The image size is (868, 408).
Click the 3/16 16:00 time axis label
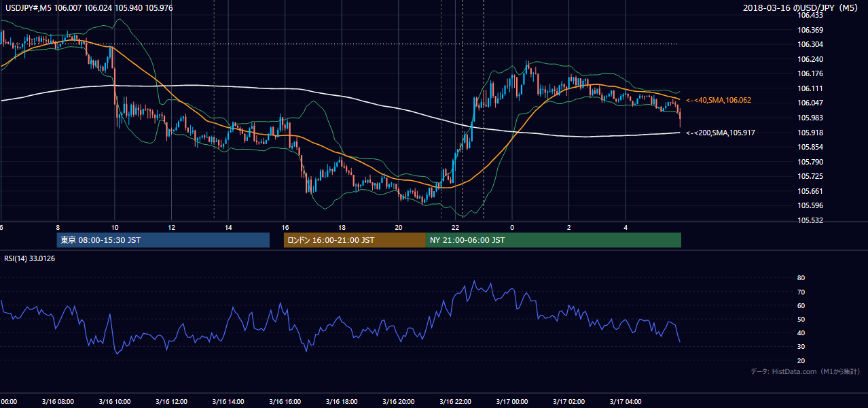(285, 402)
